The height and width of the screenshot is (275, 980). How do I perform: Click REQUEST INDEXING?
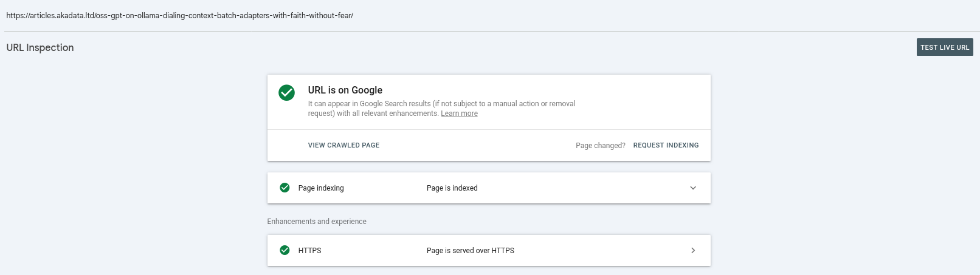666,145
